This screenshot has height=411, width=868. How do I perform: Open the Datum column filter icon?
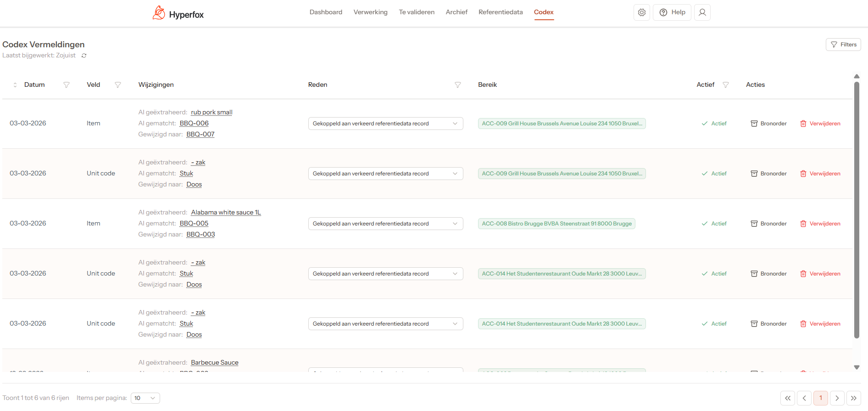pyautogui.click(x=67, y=85)
